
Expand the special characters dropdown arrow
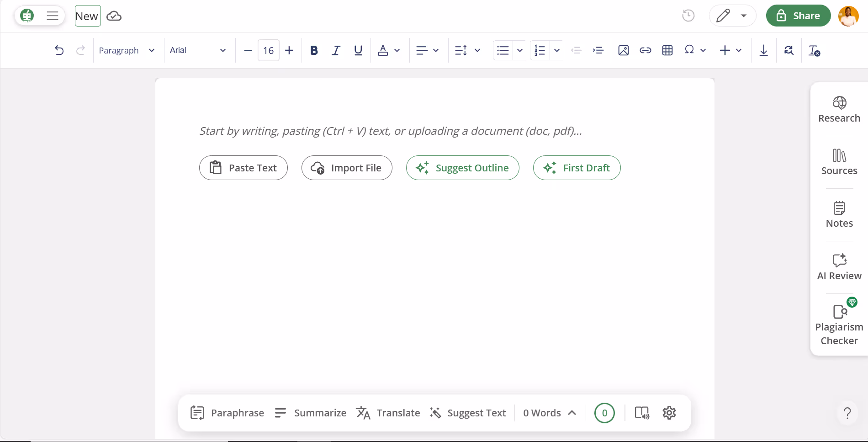click(x=703, y=50)
